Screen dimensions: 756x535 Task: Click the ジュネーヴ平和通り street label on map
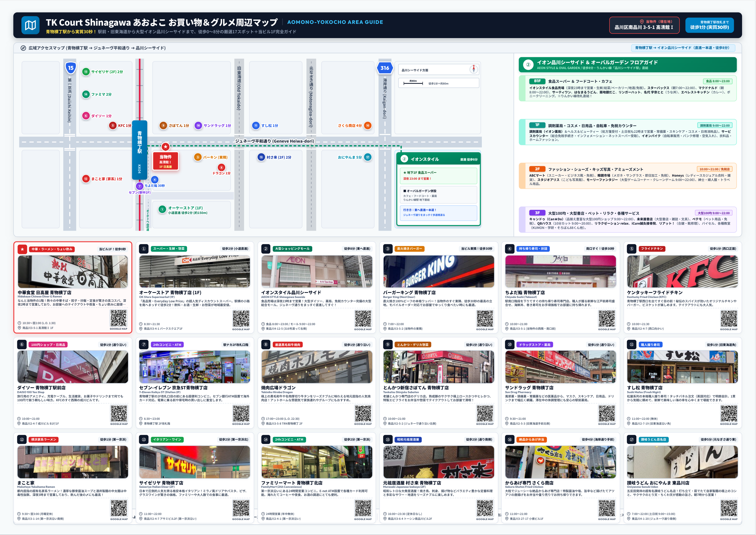(x=274, y=141)
